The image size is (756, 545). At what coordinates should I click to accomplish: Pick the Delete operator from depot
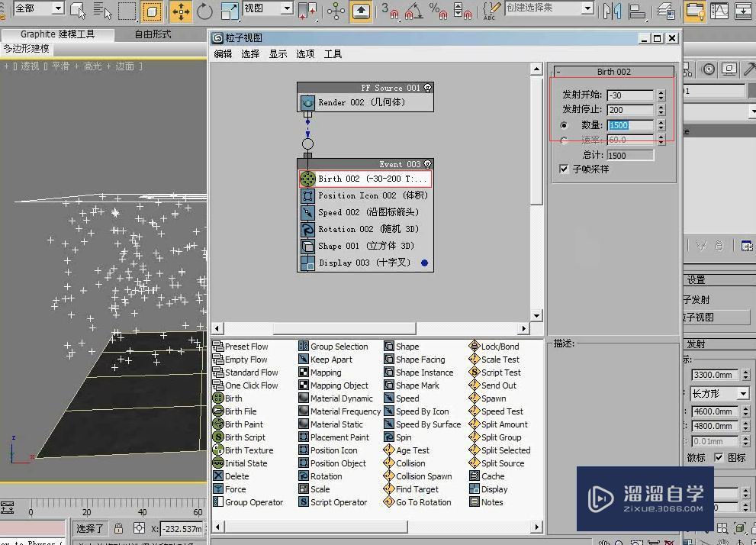click(231, 476)
